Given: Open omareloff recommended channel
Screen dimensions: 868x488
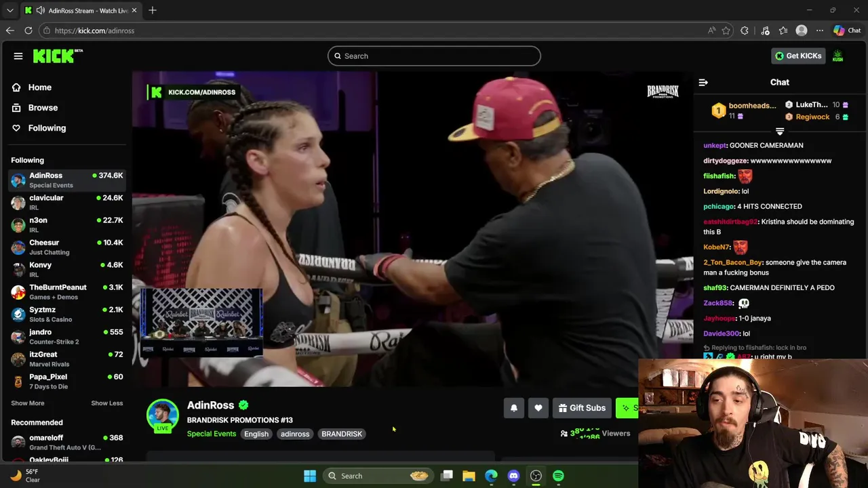Looking at the screenshot, I should (66, 443).
